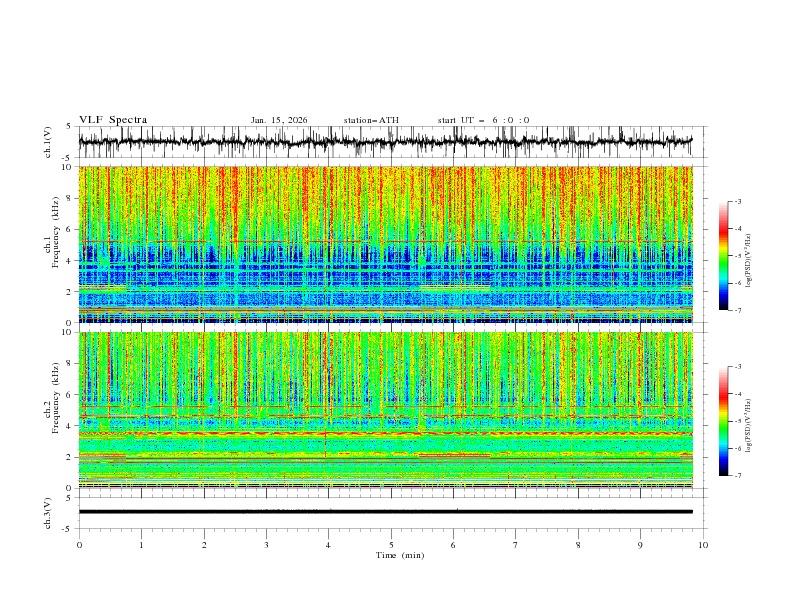Image resolution: width=792 pixels, height=612 pixels.
Task: Click the ch.1 voltage waveform trace
Action: click(x=385, y=142)
